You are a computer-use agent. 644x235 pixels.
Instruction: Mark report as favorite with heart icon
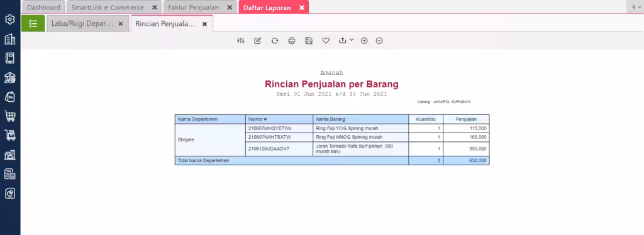click(326, 41)
